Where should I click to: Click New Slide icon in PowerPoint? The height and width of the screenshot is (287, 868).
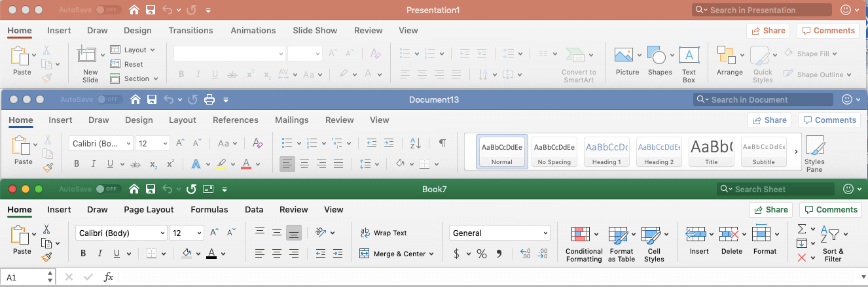pyautogui.click(x=86, y=55)
